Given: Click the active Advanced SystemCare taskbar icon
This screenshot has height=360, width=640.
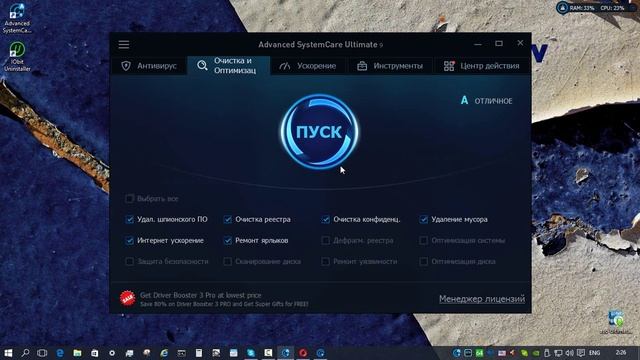Looking at the screenshot, I should tap(286, 353).
